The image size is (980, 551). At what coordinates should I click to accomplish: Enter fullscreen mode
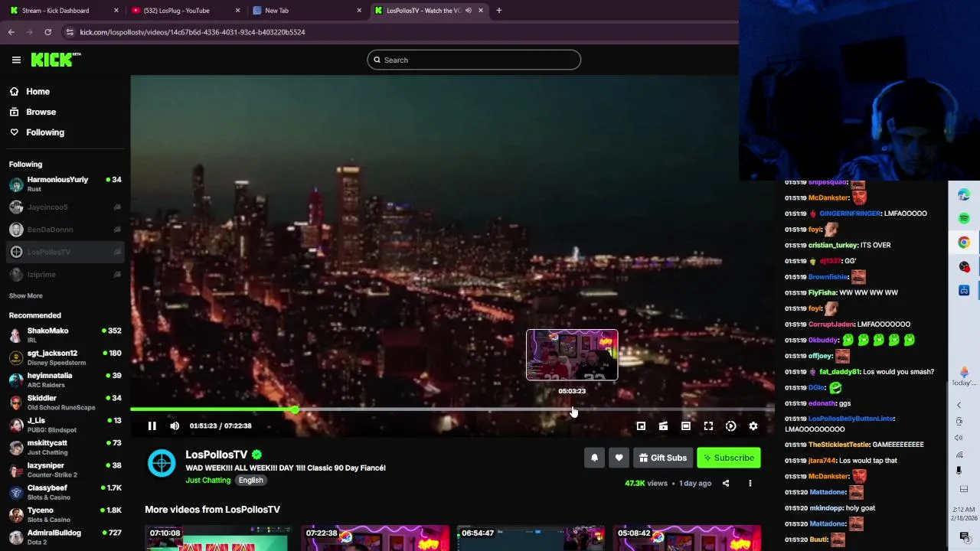[x=708, y=426]
